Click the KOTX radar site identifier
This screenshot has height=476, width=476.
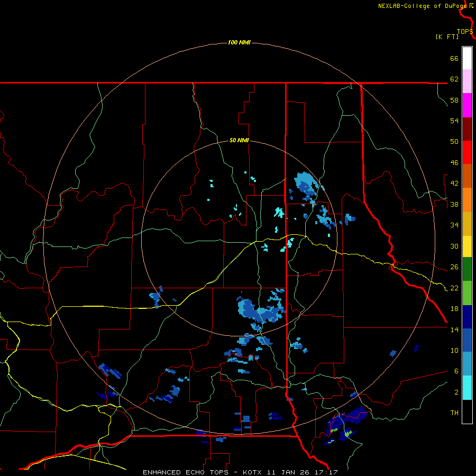point(253,472)
